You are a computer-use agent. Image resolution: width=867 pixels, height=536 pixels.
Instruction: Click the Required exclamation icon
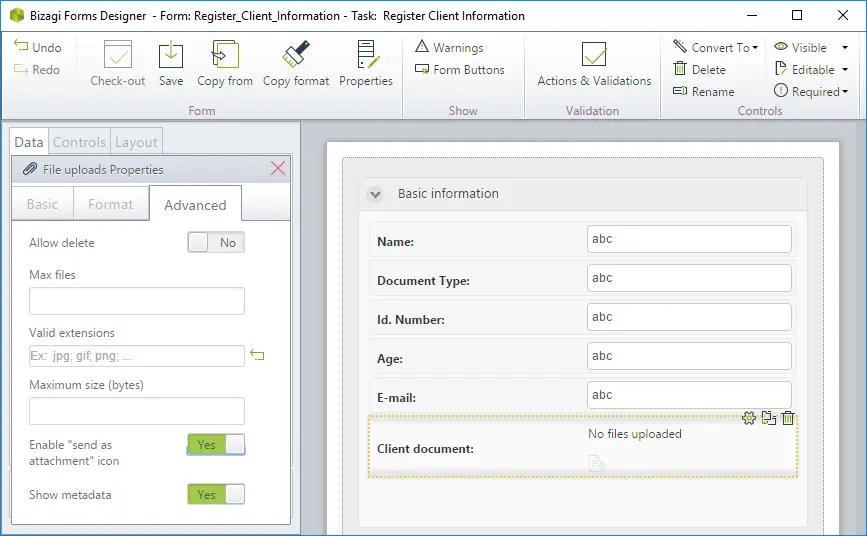coord(781,90)
